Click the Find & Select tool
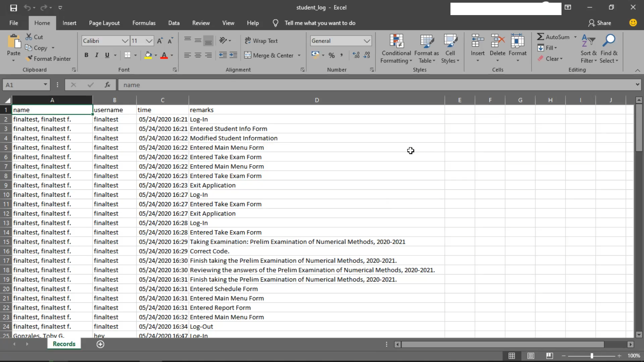Screen dimensions: 644x362 point(609,48)
